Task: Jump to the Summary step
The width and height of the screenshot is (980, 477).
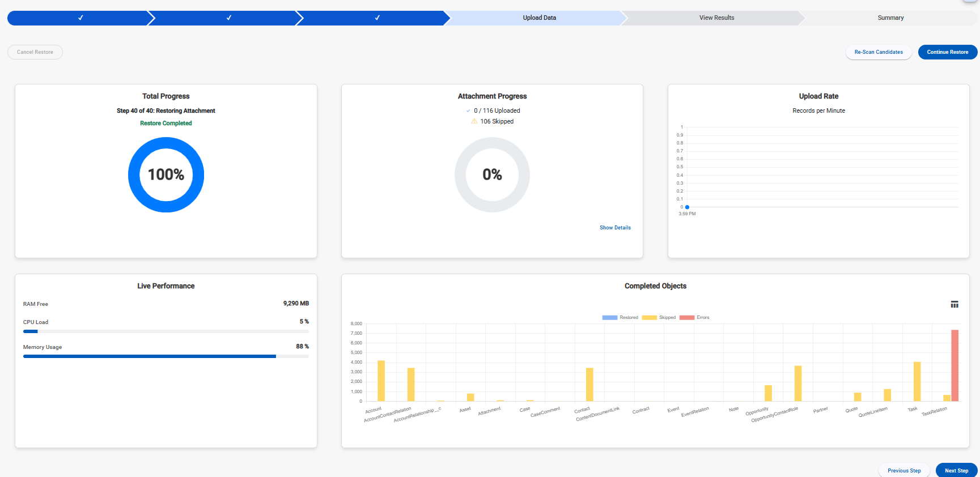Action: [x=890, y=18]
